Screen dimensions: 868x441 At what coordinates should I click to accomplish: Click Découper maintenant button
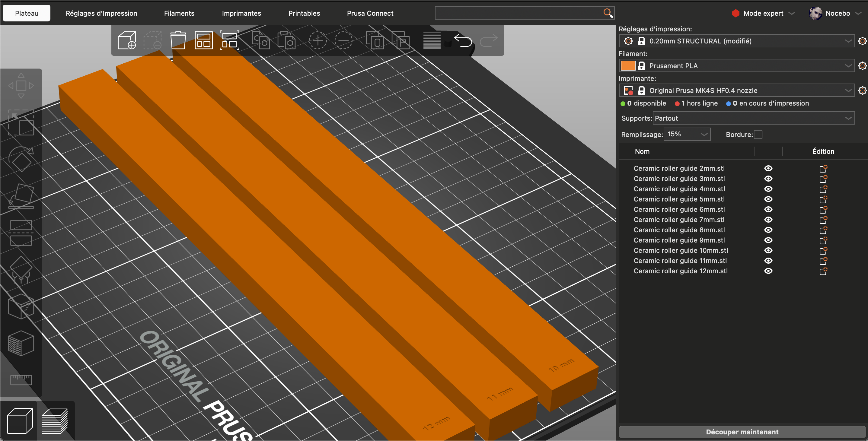click(742, 432)
